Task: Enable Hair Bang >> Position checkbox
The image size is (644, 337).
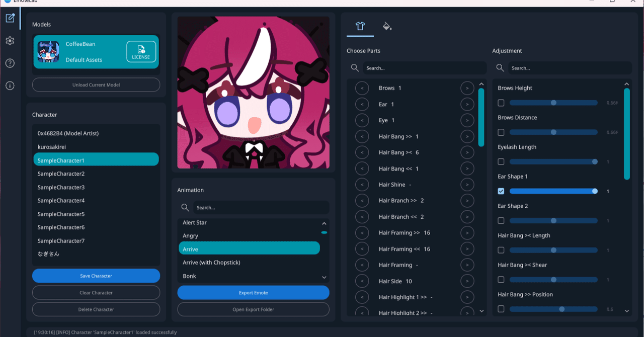Action: tap(501, 309)
